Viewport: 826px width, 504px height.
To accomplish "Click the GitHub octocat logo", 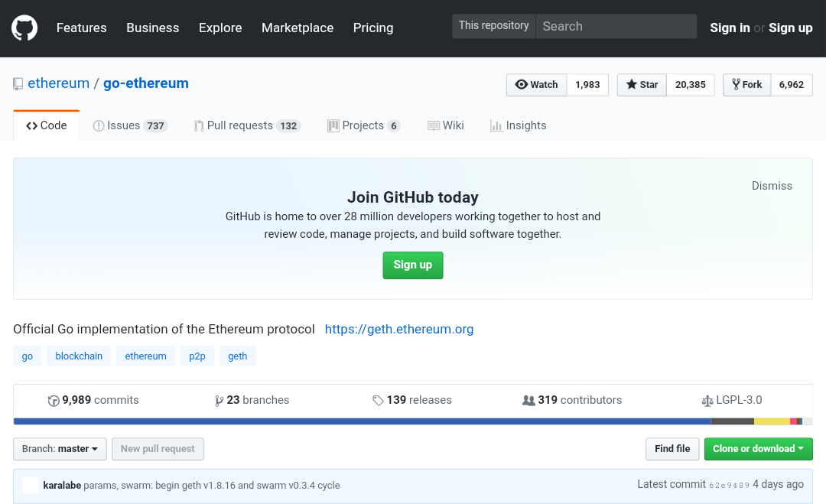I will [24, 28].
